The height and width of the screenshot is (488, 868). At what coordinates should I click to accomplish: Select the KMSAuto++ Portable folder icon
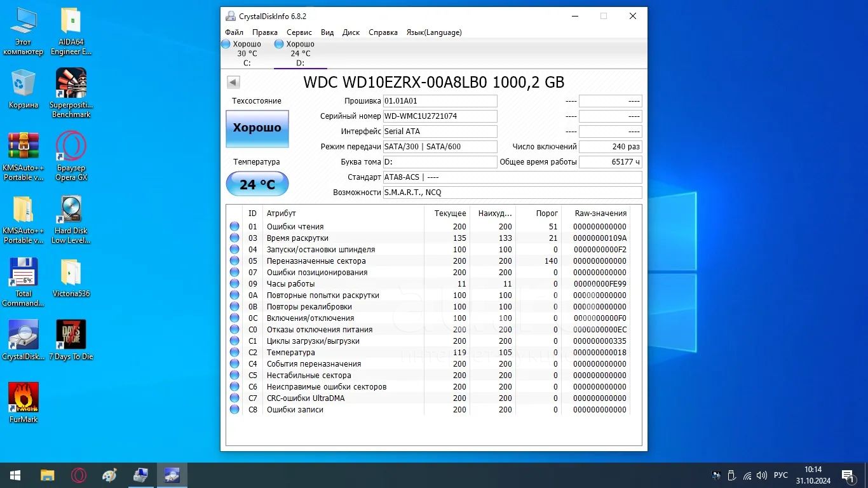click(24, 219)
